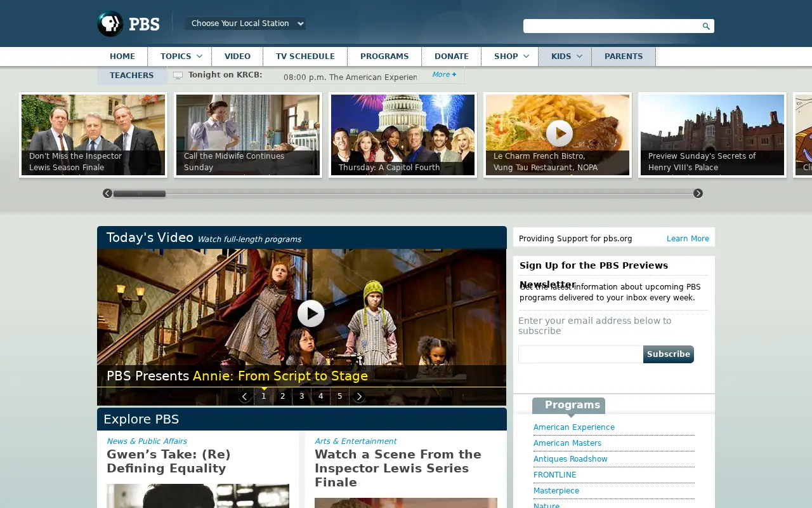
Task: Open TV SCHEDULE nav item
Action: pos(305,57)
